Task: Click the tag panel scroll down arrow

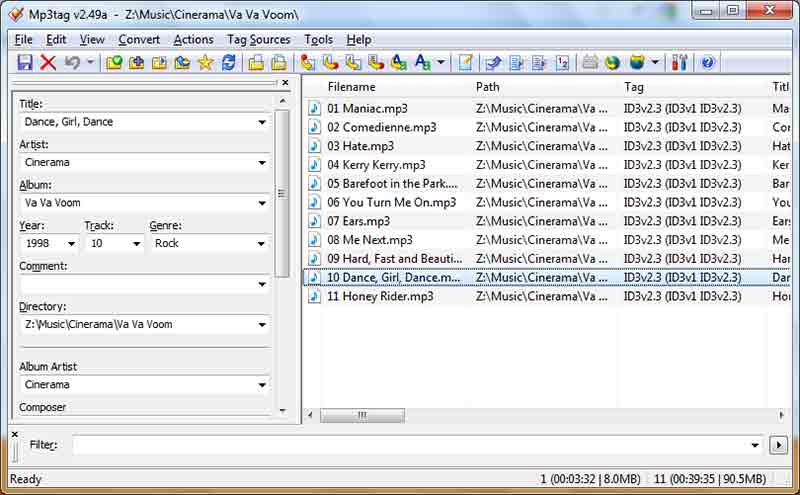Action: pyautogui.click(x=283, y=410)
